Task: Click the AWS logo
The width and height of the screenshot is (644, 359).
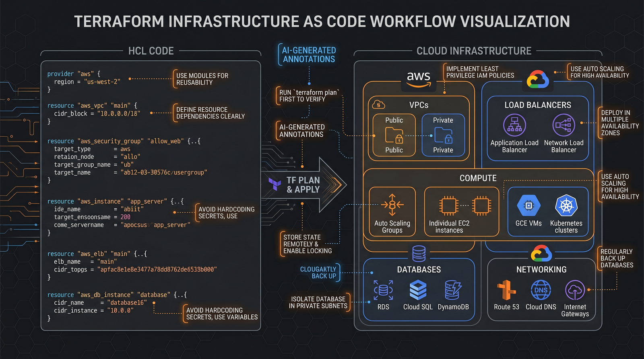Action: click(419, 79)
